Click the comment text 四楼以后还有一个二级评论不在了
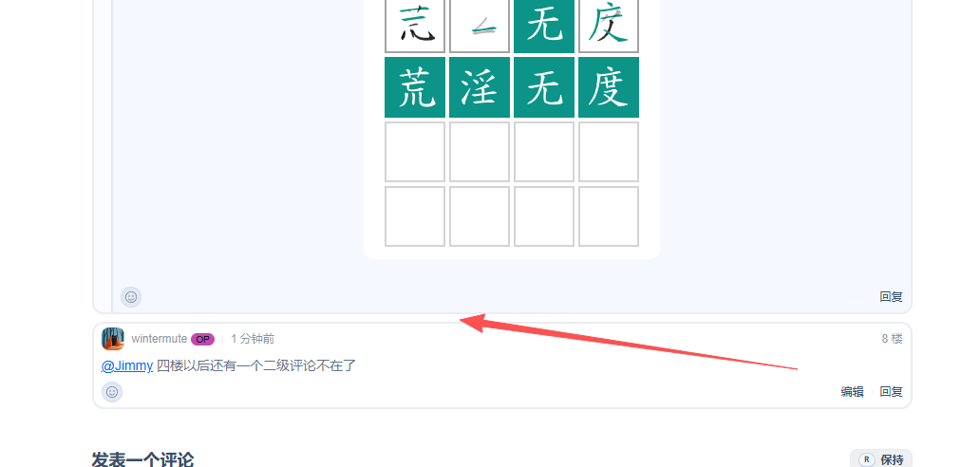980x467 pixels. 256,365
